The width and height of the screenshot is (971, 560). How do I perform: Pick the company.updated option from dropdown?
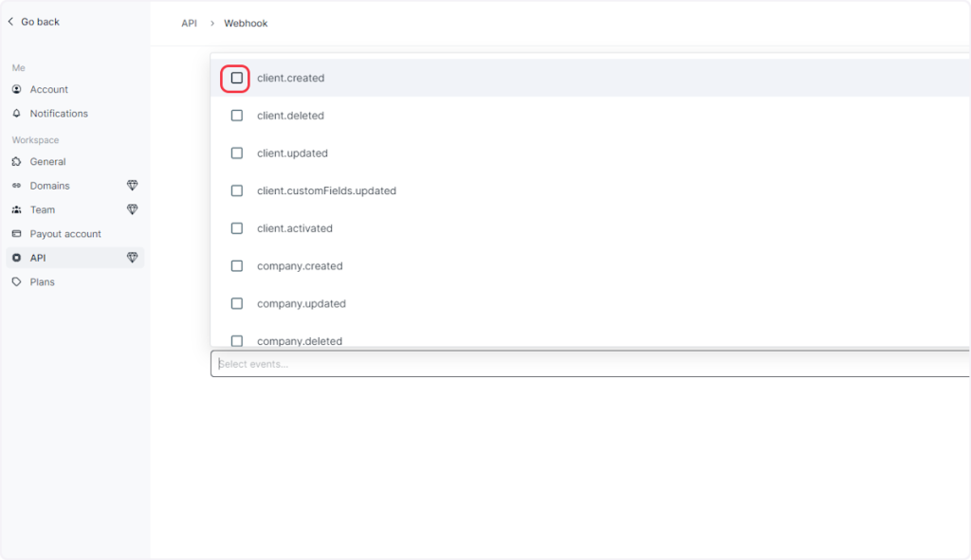click(x=301, y=304)
